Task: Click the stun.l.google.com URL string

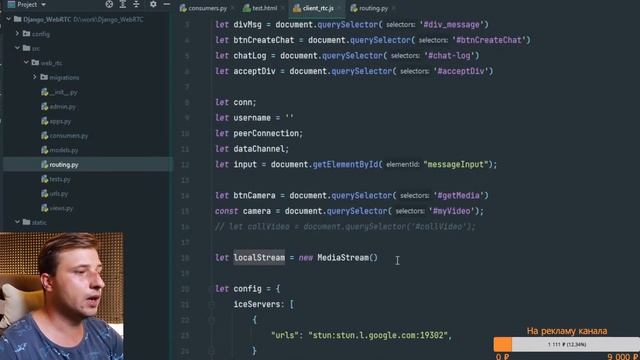Action: 378,335
